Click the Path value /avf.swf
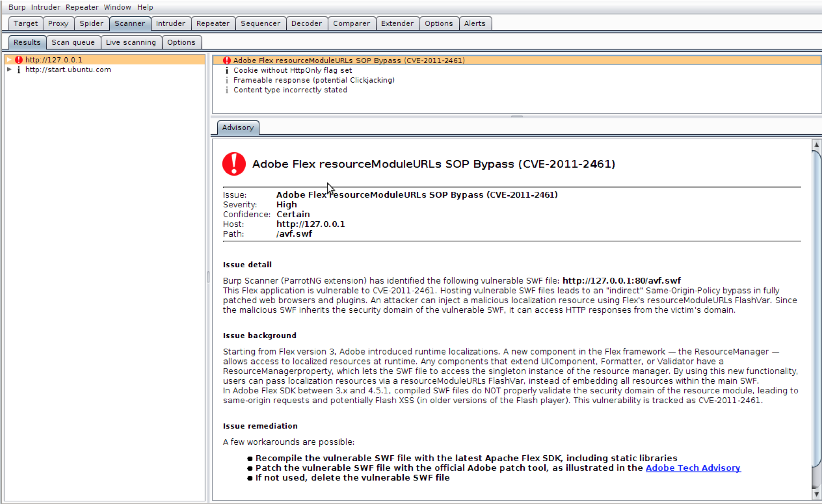Image resolution: width=822 pixels, height=504 pixels. point(294,234)
